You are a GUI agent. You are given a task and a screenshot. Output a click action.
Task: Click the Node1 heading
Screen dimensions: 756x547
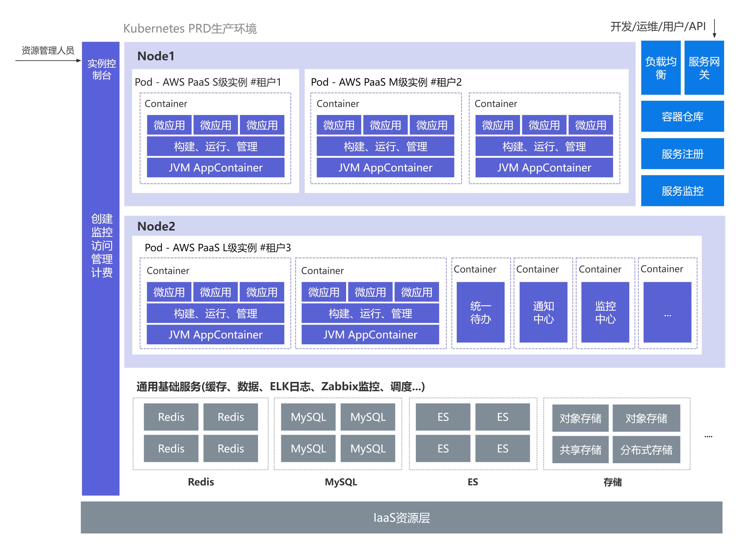click(156, 56)
